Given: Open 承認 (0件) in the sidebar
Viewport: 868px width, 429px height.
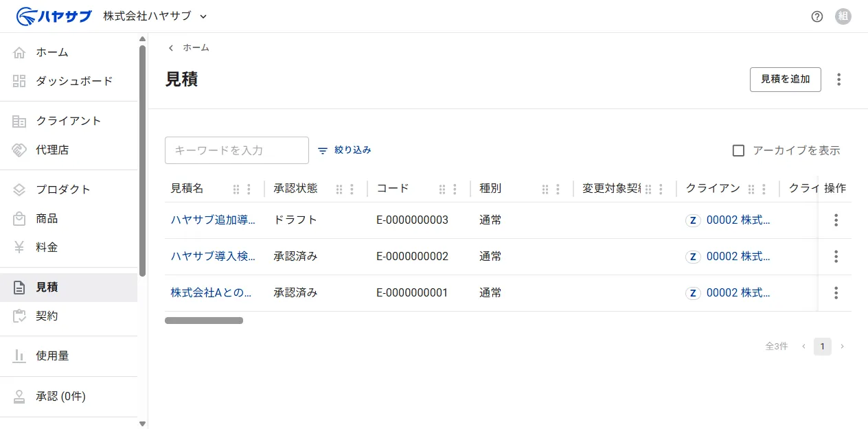Looking at the screenshot, I should pos(69,396).
